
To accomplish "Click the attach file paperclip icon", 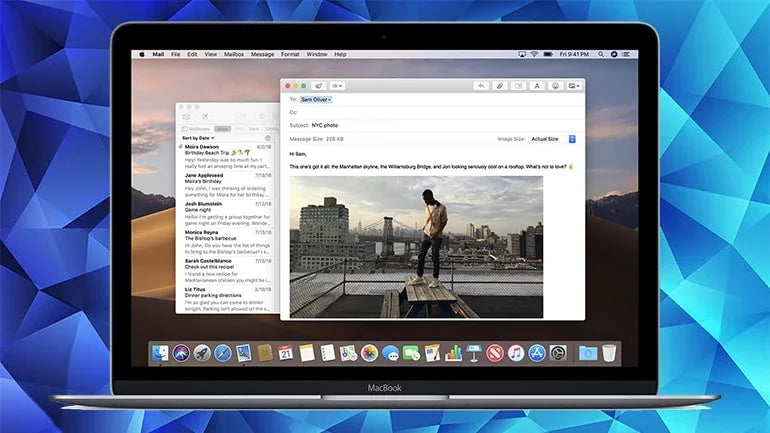I will point(500,86).
